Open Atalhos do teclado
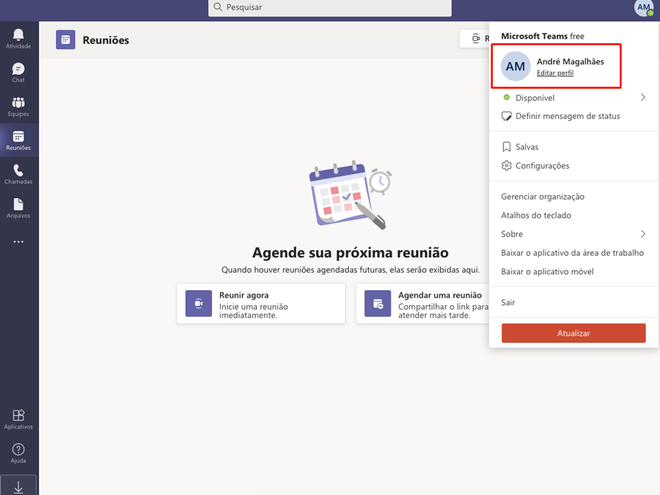The width and height of the screenshot is (660, 495). [536, 216]
